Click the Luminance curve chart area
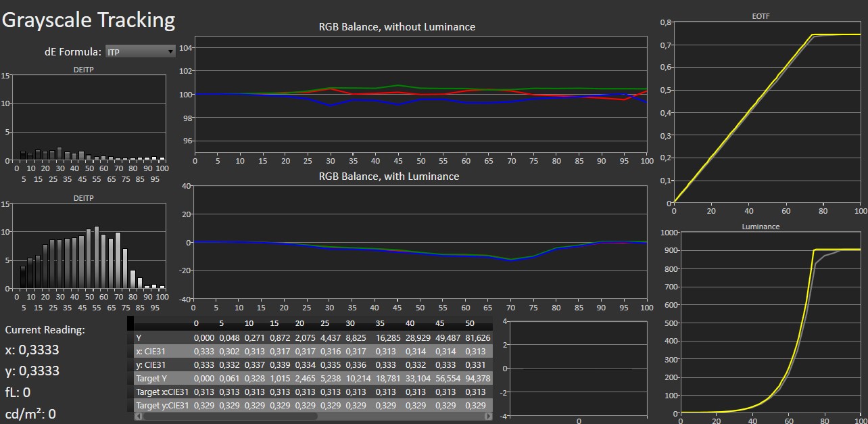Image resolution: width=868 pixels, height=424 pixels. click(771, 323)
